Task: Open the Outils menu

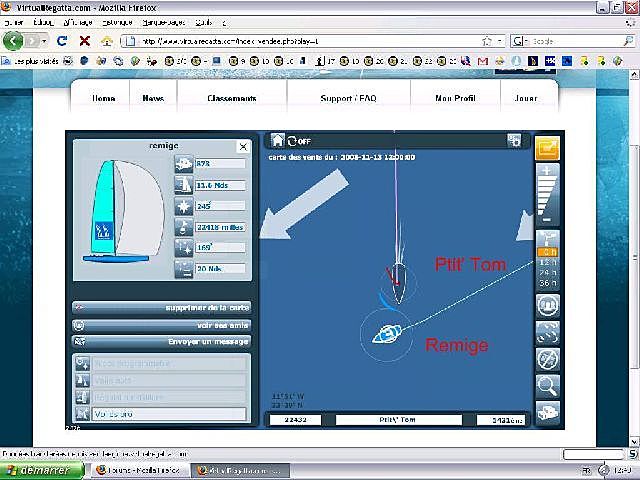Action: click(x=203, y=22)
